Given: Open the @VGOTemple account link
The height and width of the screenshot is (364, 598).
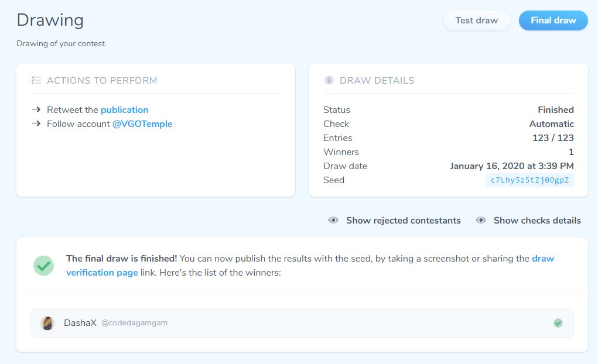Looking at the screenshot, I should 142,124.
